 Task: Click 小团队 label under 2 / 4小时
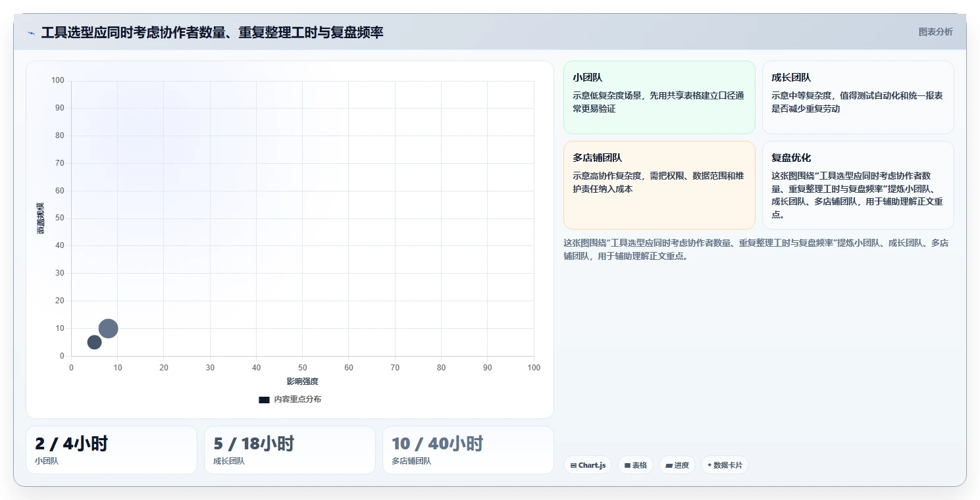(x=47, y=461)
